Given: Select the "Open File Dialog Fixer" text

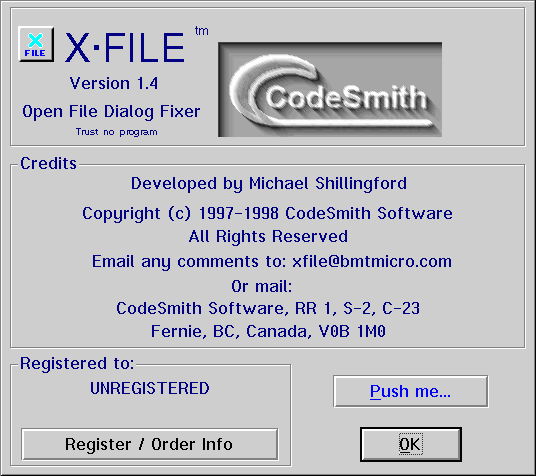Looking at the screenshot, I should pos(111,112).
